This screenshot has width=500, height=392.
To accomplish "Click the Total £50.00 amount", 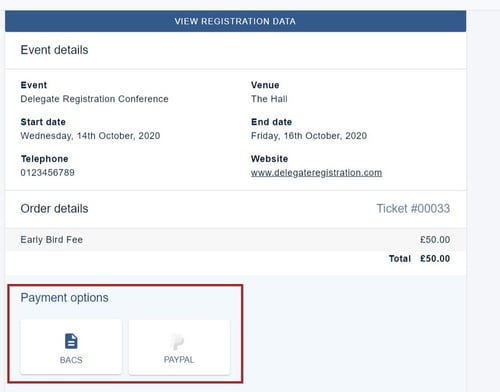I will tap(435, 259).
